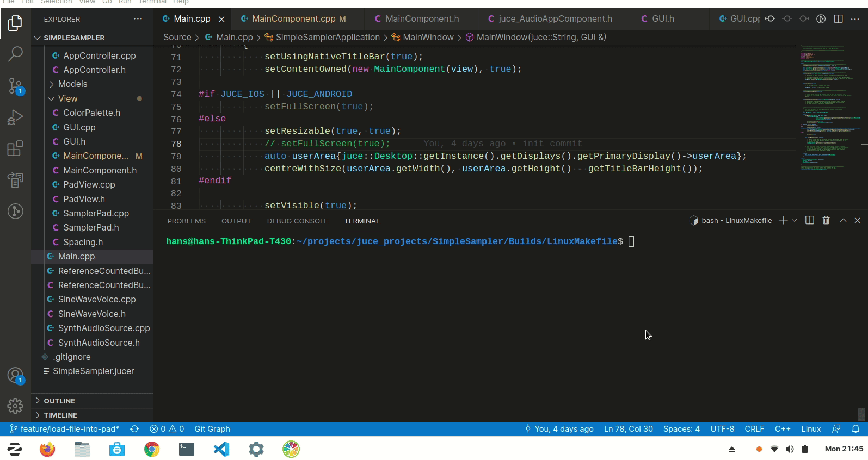Expand the OUTLINE section
868x460 pixels.
[59, 401]
